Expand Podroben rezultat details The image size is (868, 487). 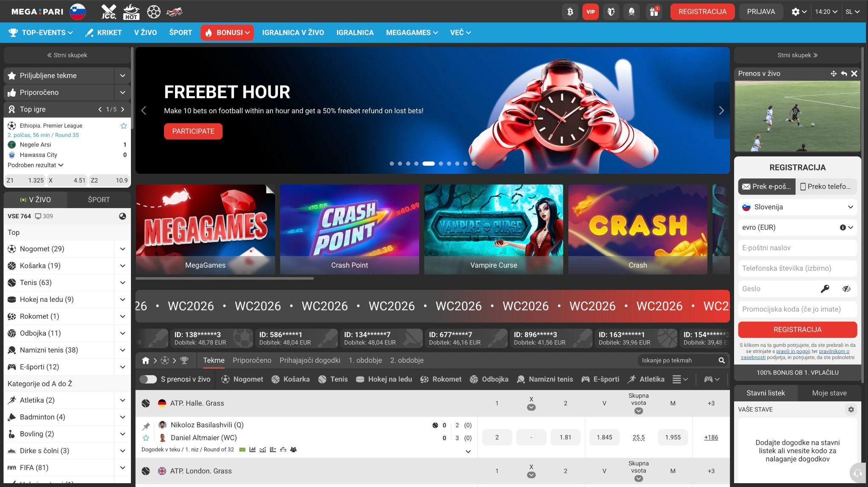coord(36,165)
